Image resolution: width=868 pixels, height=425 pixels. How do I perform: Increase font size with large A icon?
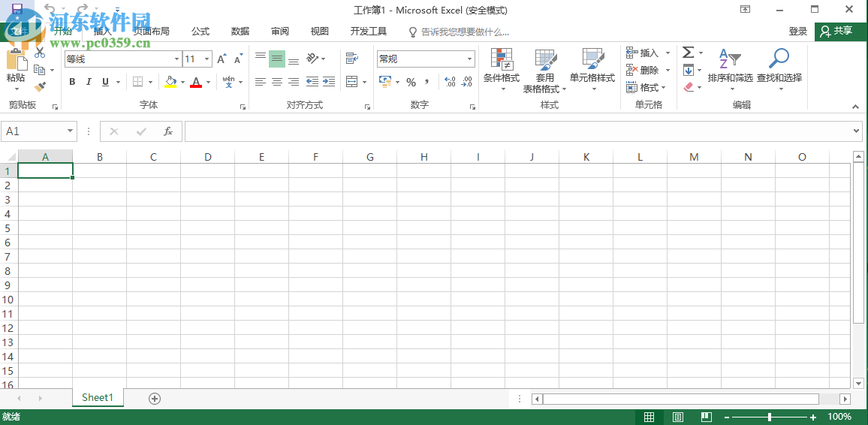tap(222, 59)
